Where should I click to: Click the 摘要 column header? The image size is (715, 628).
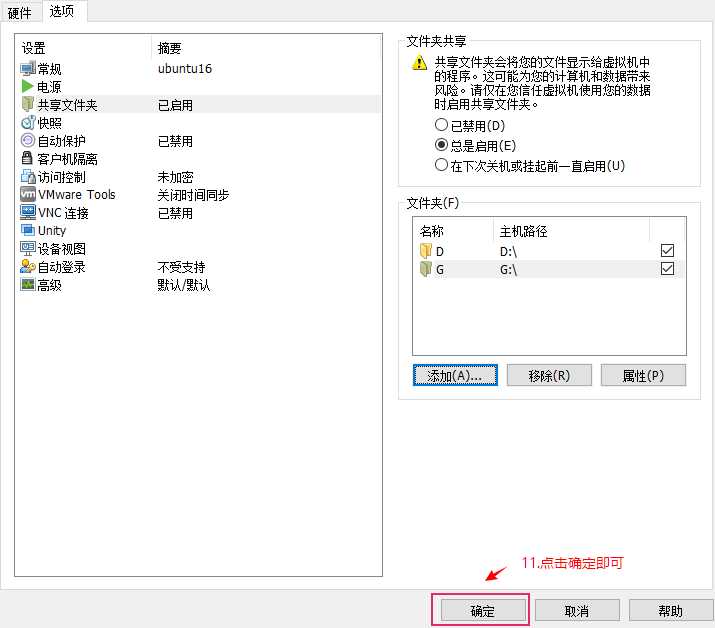point(169,48)
